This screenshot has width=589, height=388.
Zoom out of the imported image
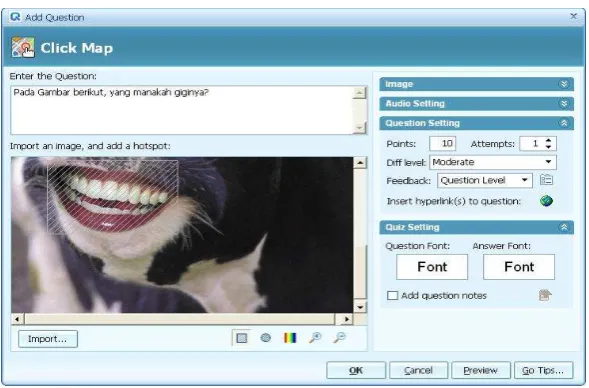[x=340, y=337]
